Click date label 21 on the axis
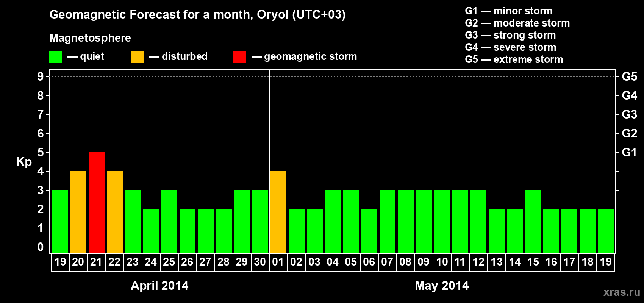This screenshot has height=303, width=644. click(x=96, y=262)
